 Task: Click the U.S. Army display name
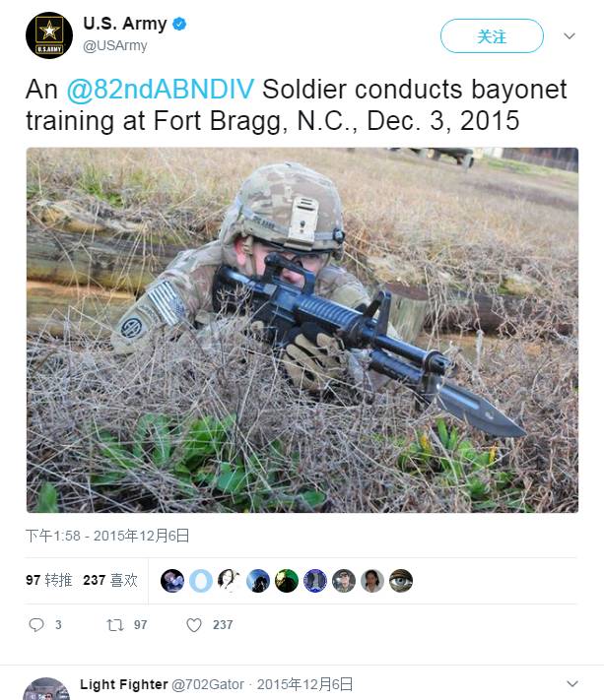point(124,25)
